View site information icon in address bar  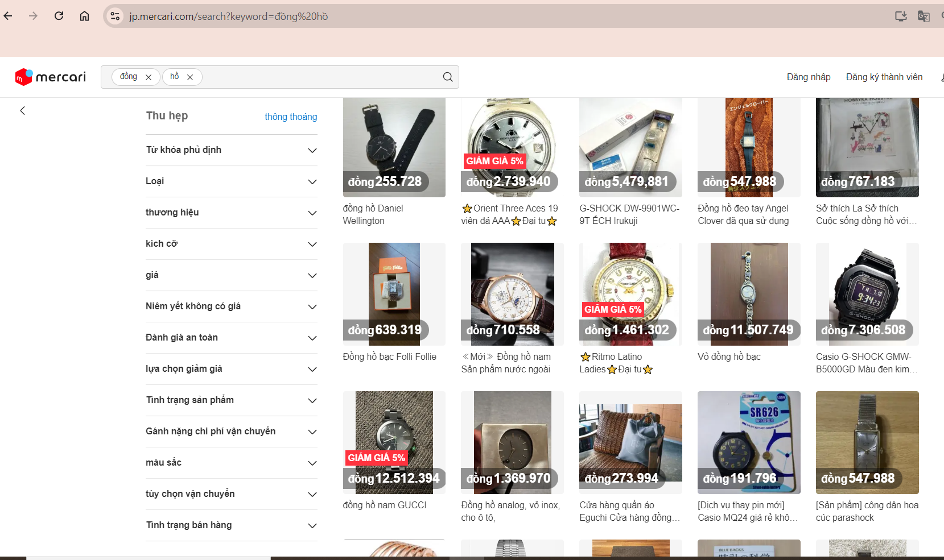[115, 16]
